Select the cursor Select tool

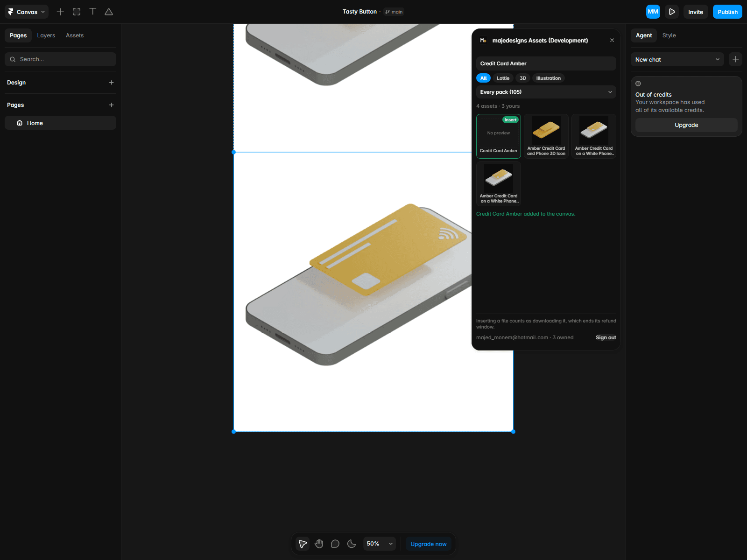coord(303,544)
